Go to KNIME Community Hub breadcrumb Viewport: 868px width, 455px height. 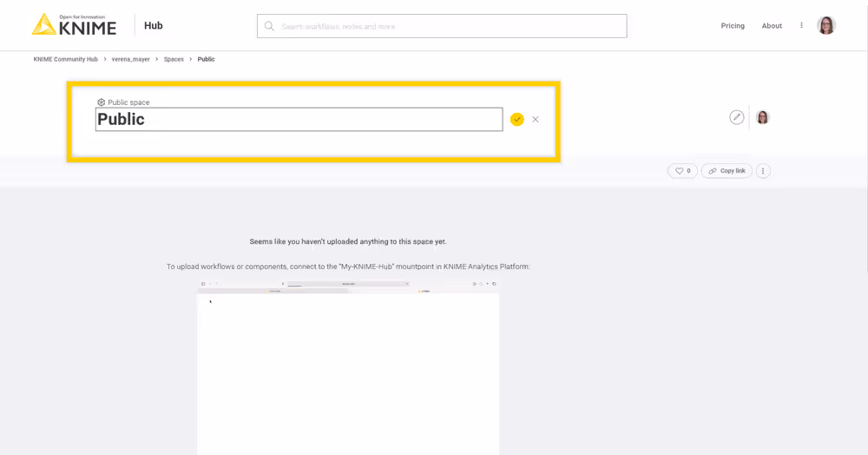[66, 59]
